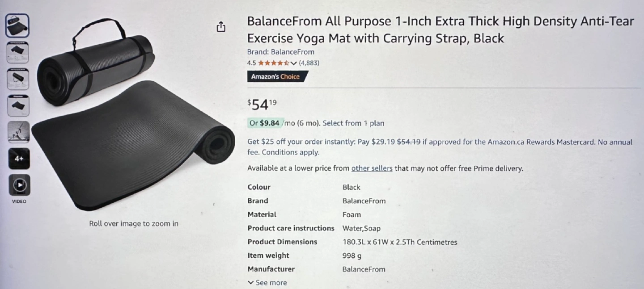Open the 4,883 customer reviews link
This screenshot has width=644, height=289.
(309, 63)
